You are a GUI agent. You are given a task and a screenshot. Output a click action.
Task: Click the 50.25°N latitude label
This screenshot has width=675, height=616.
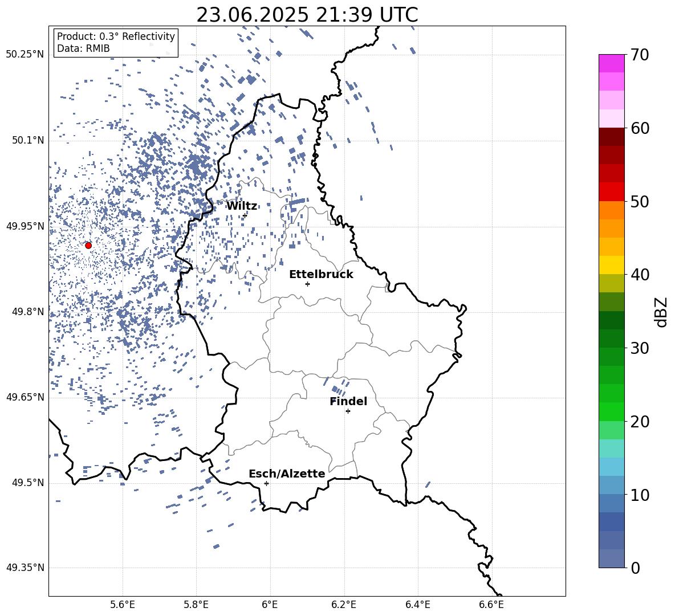(x=25, y=55)
